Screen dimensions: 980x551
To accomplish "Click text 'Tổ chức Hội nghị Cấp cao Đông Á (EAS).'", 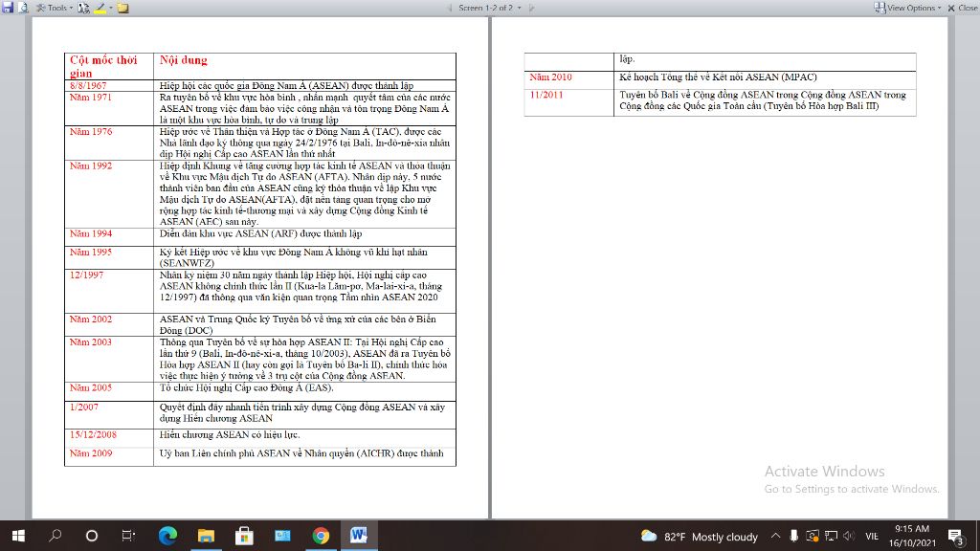I will (x=247, y=388).
